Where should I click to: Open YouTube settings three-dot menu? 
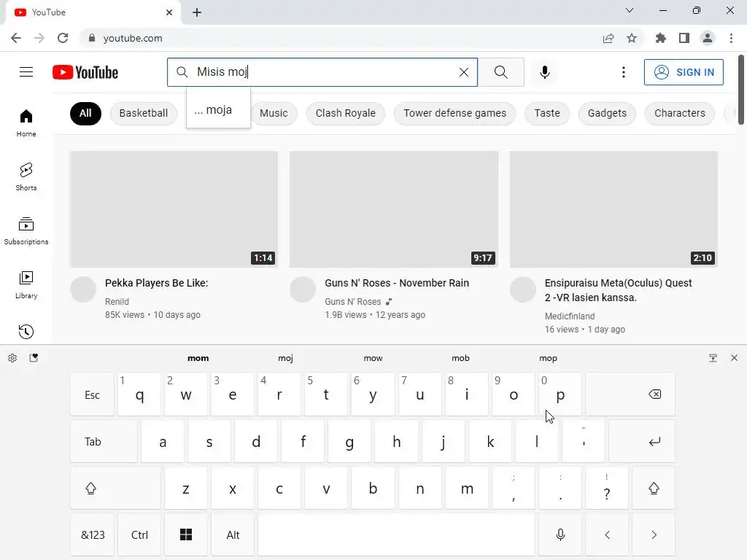coord(623,72)
